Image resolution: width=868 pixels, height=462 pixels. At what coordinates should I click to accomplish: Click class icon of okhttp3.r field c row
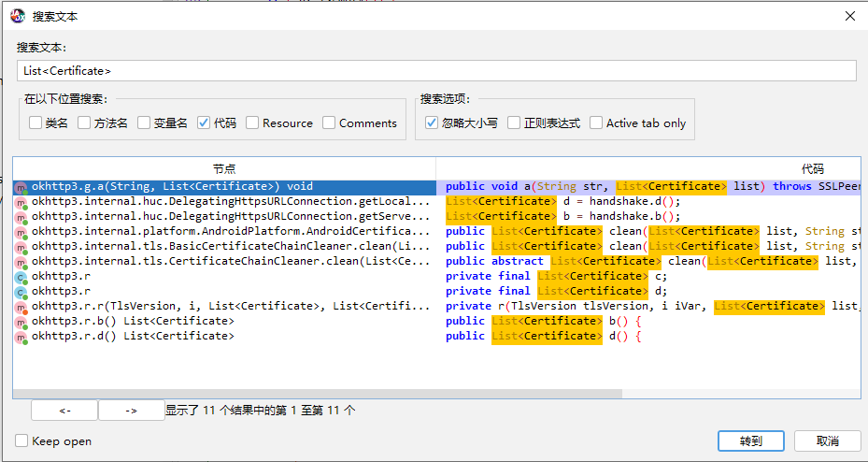click(21, 277)
